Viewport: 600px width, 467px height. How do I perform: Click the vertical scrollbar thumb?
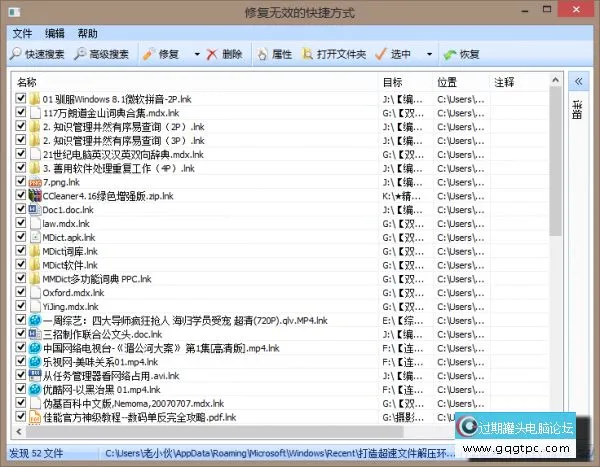[556, 161]
